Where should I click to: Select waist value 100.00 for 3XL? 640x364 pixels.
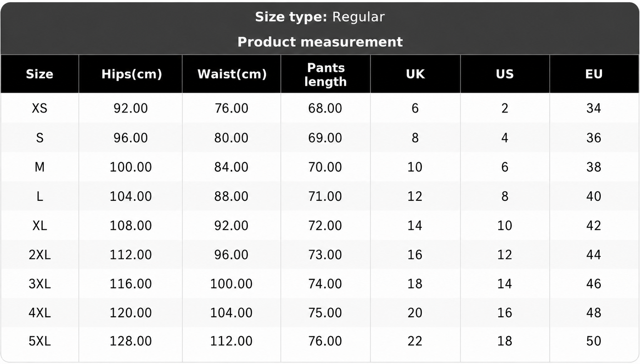click(231, 284)
